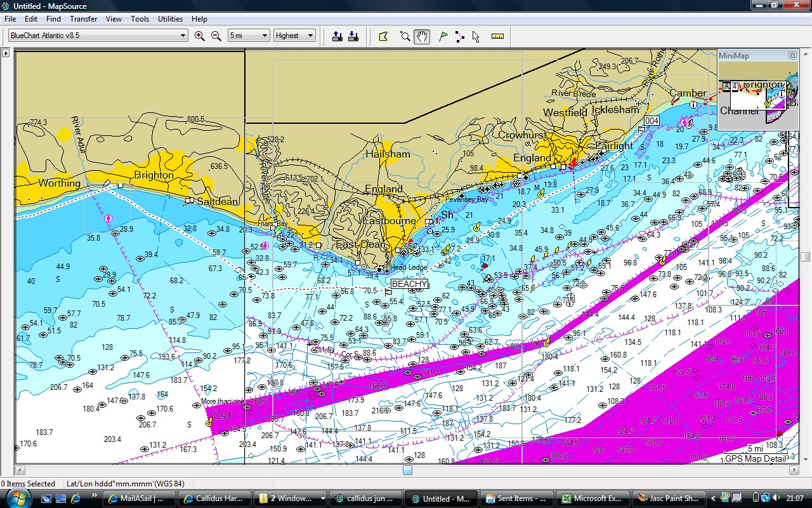The width and height of the screenshot is (812, 508).
Task: Select the Distance/Bearing ruler tool
Action: pos(497,36)
